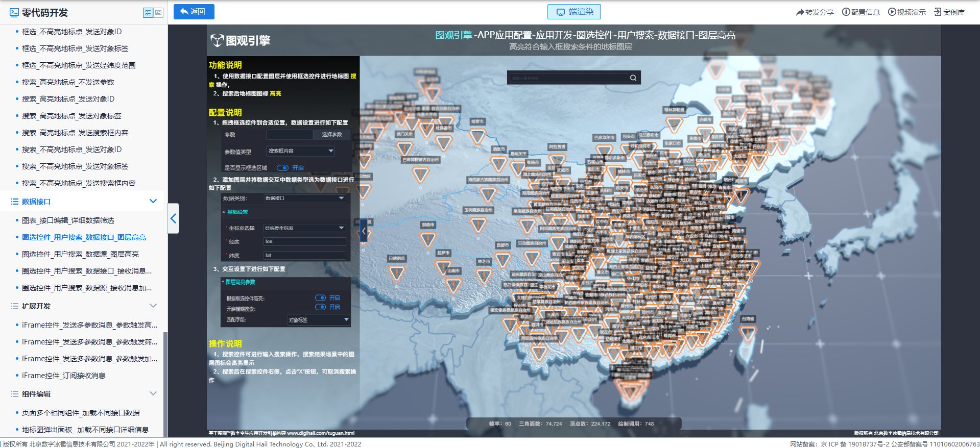
Task: Toggle the 根据框选控件高亮 switch
Action: [320, 298]
